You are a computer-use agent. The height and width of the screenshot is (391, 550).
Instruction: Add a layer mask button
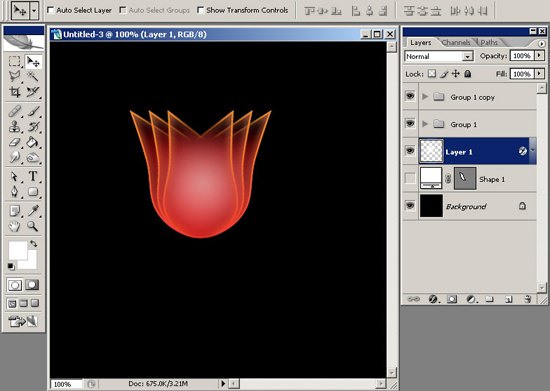[452, 299]
